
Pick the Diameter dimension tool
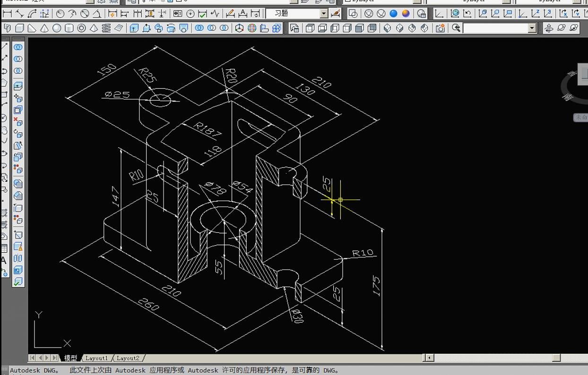point(85,14)
